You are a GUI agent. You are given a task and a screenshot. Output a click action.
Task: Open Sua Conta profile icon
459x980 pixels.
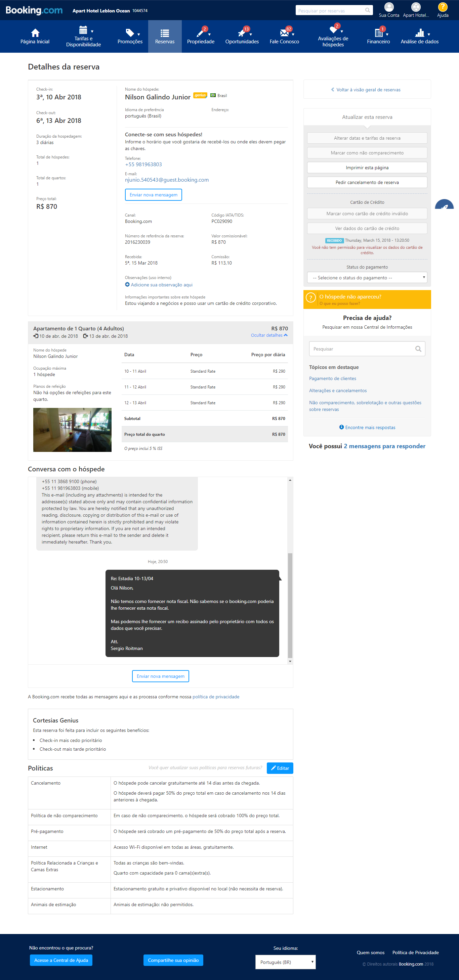point(389,7)
